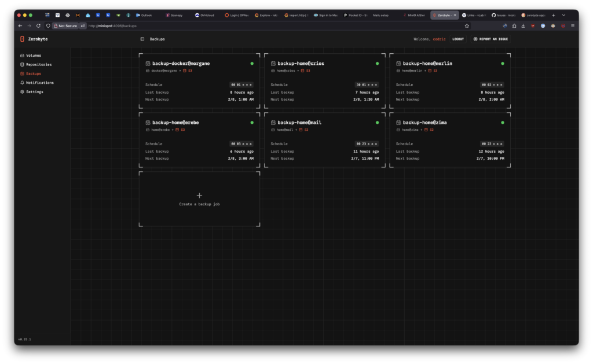Bookmark this page with the star icon
This screenshot has width=593, height=364.
pos(467,26)
